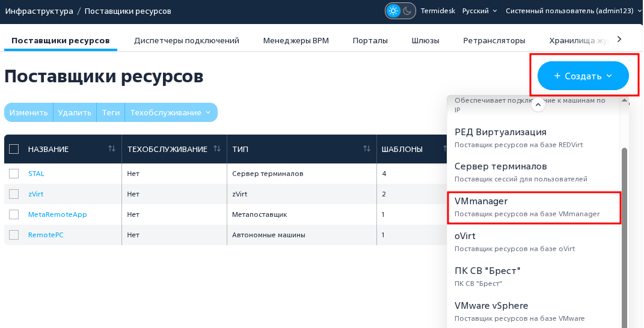Image resolution: width=644 pixels, height=328 pixels.
Task: Open Менеджеры ВРМ tab
Action: click(x=296, y=41)
